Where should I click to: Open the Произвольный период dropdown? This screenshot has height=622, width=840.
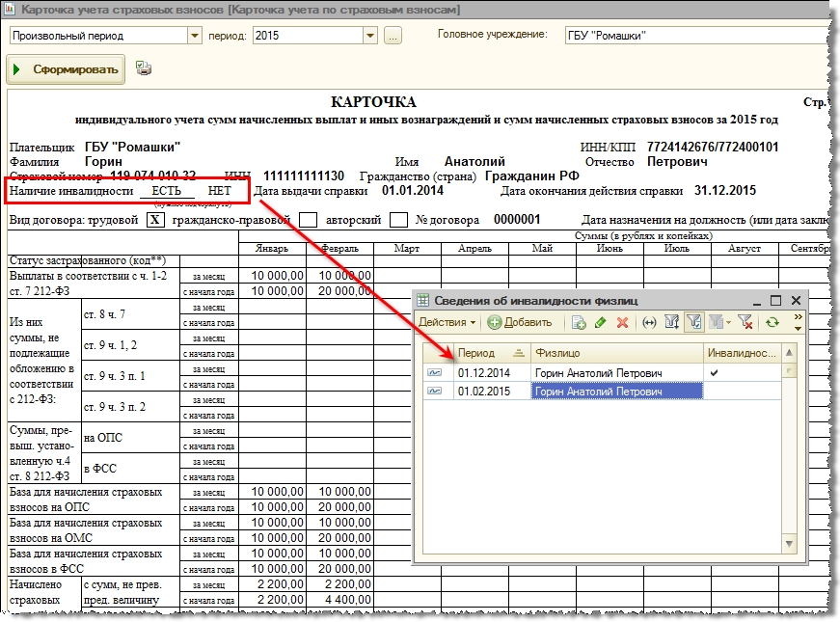click(194, 36)
